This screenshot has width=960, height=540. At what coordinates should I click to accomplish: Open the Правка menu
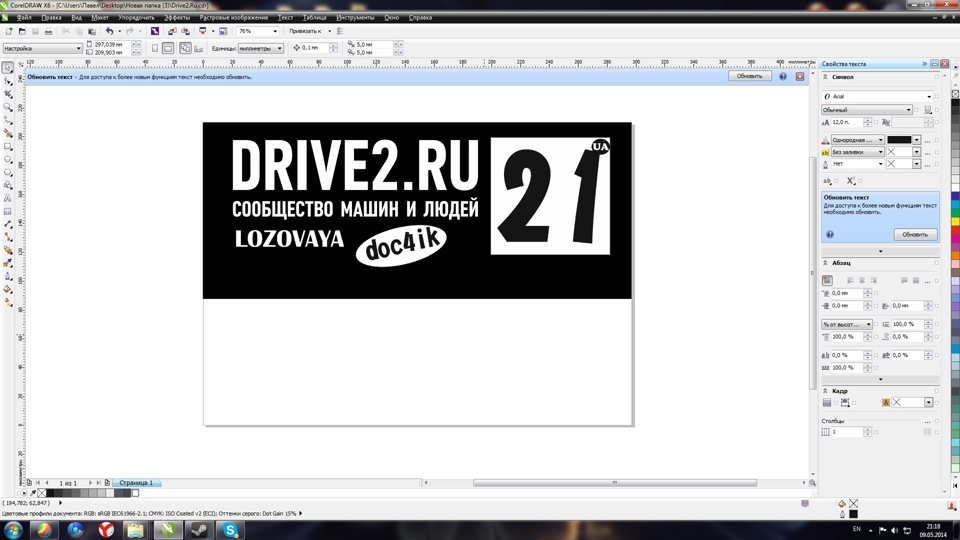(x=51, y=18)
